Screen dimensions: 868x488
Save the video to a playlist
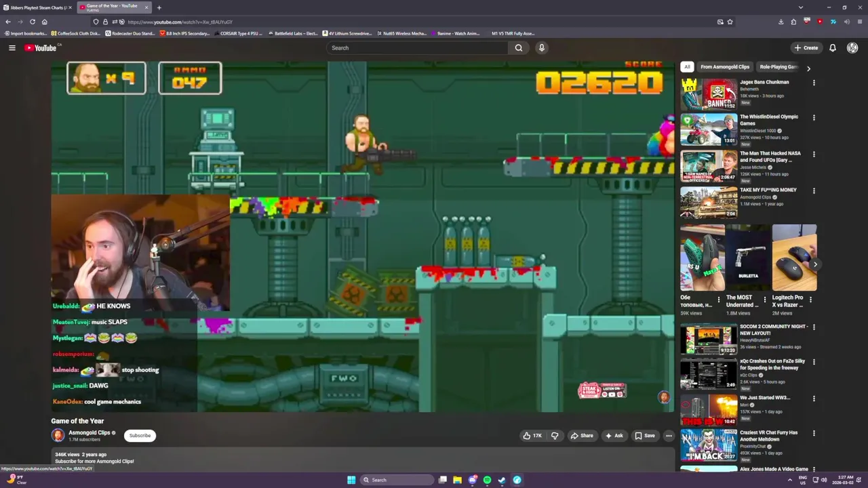pos(644,436)
